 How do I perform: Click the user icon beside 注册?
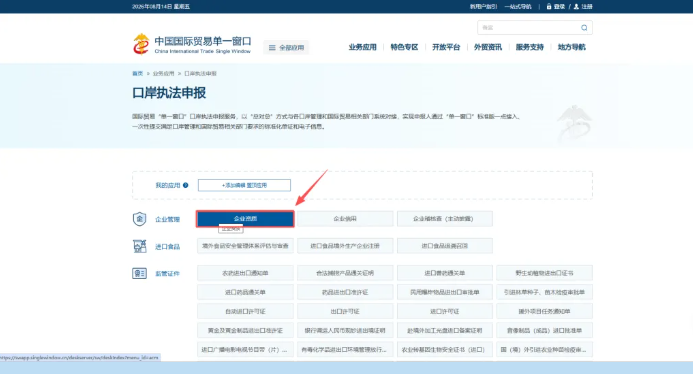(x=576, y=7)
